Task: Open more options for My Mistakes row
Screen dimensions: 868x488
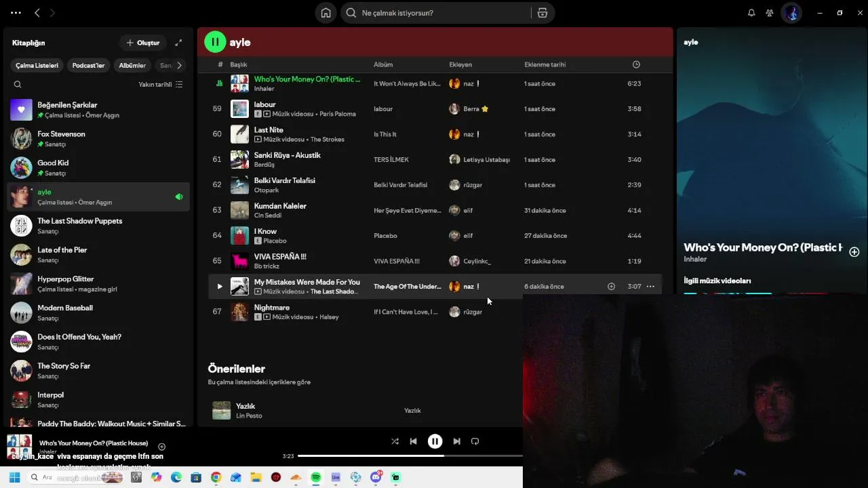Action: tap(650, 287)
